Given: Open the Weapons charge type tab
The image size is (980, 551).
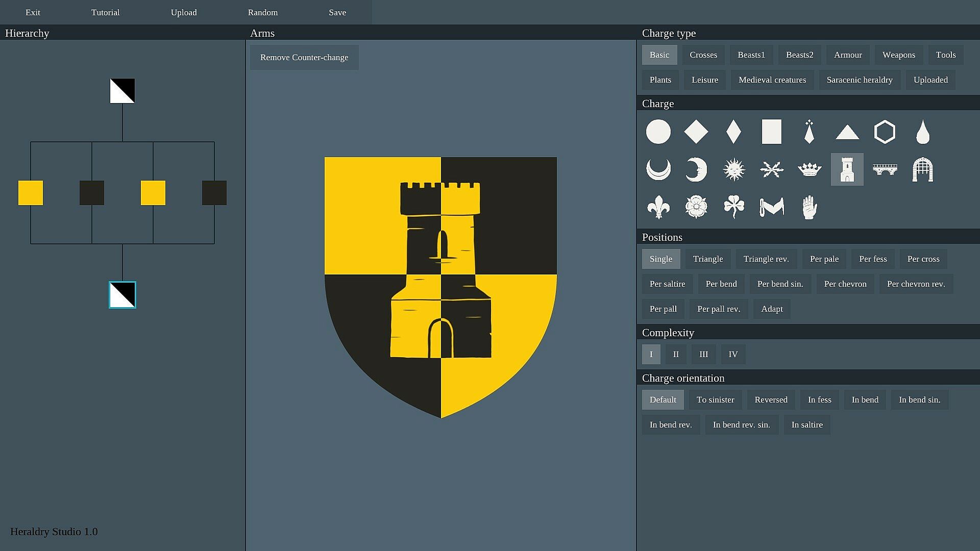Looking at the screenshot, I should click(898, 55).
